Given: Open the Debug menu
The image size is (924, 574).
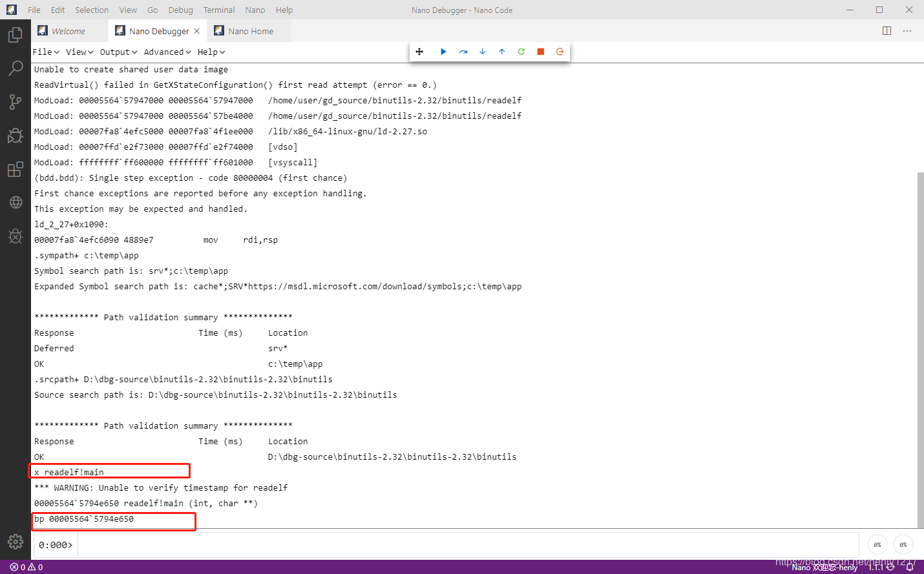Looking at the screenshot, I should [x=181, y=10].
